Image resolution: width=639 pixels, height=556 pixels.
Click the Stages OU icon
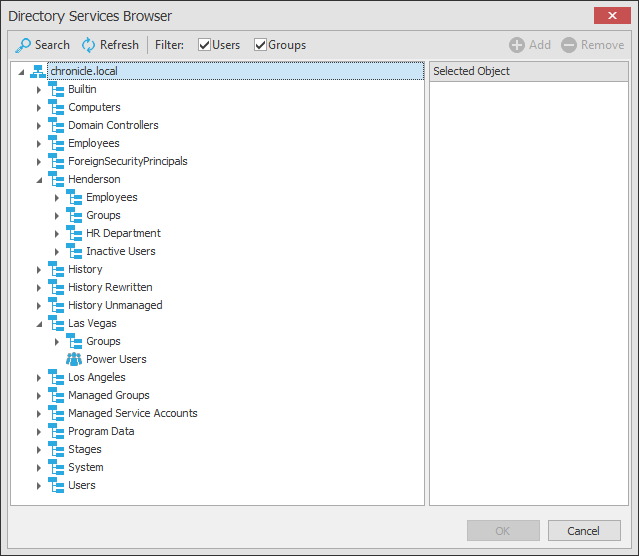(56, 449)
